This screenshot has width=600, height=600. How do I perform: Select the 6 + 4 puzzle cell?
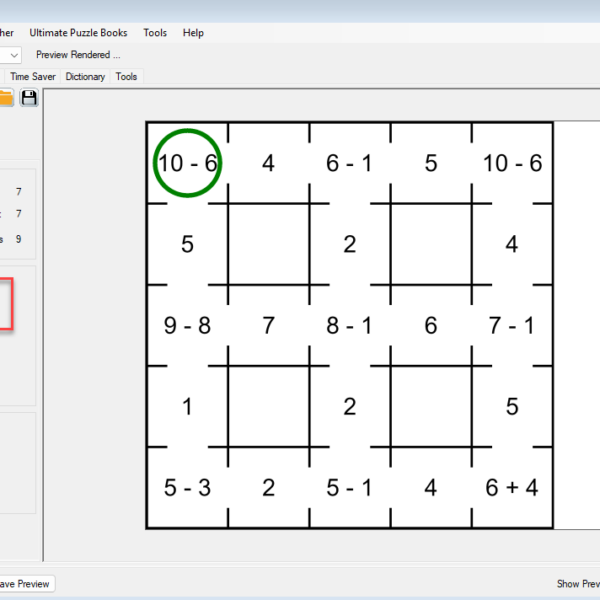(x=512, y=488)
